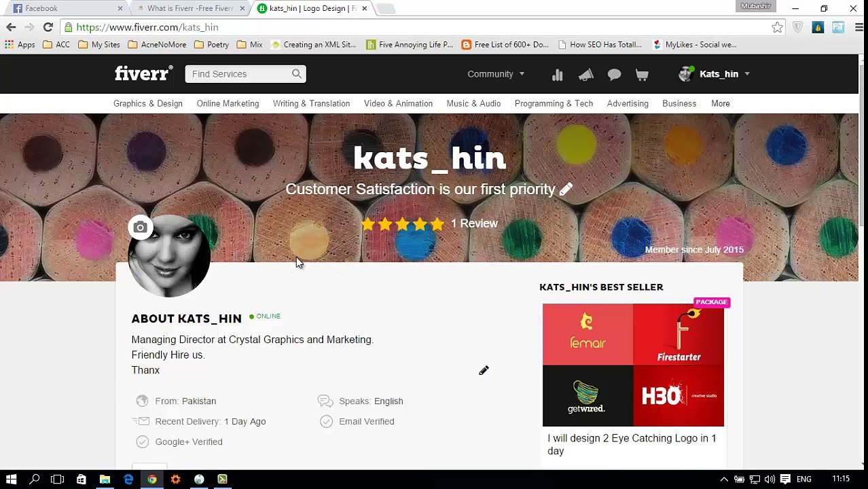Edit the profile tagline with pencil icon

(x=566, y=189)
